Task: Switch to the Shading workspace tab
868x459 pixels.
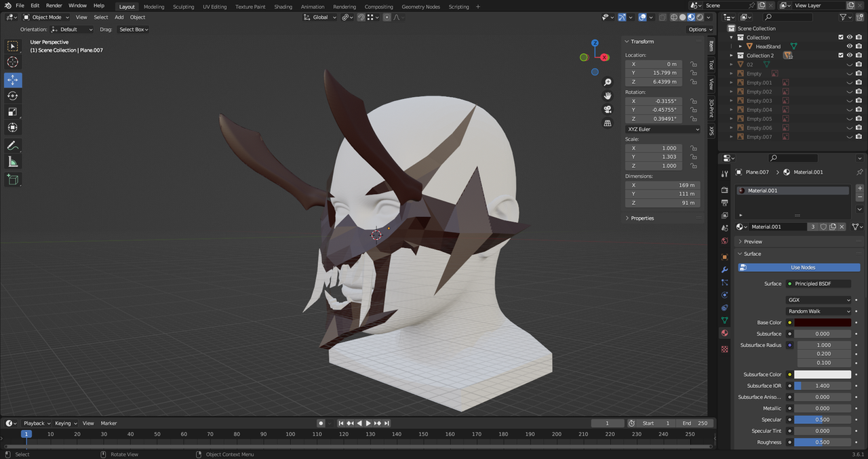Action: click(x=283, y=7)
